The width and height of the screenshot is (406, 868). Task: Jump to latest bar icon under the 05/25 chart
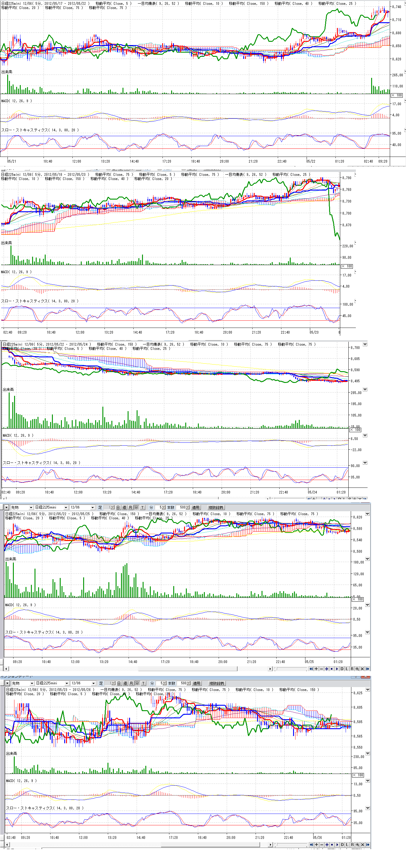[x=367, y=669]
